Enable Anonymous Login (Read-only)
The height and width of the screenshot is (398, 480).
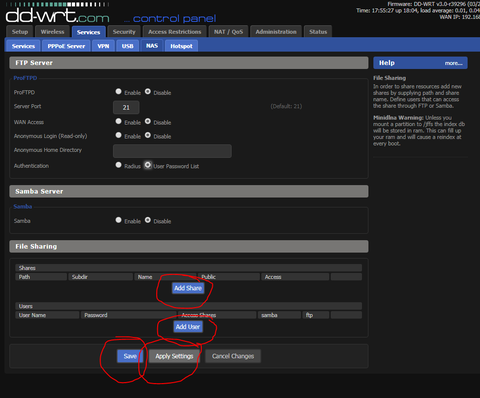[118, 135]
